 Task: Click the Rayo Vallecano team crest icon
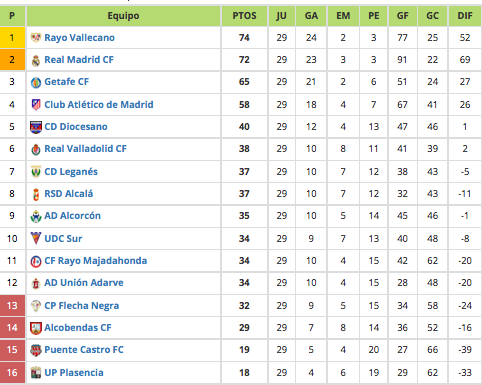click(x=36, y=38)
